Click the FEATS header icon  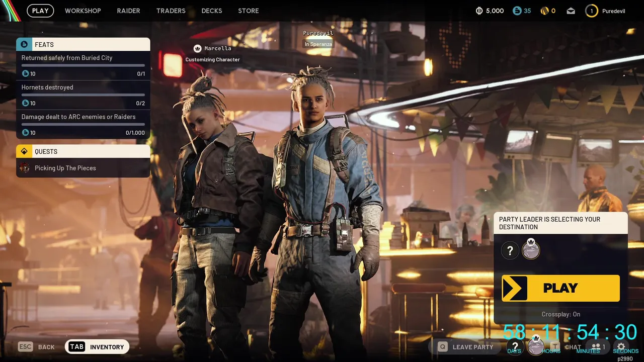tap(24, 44)
